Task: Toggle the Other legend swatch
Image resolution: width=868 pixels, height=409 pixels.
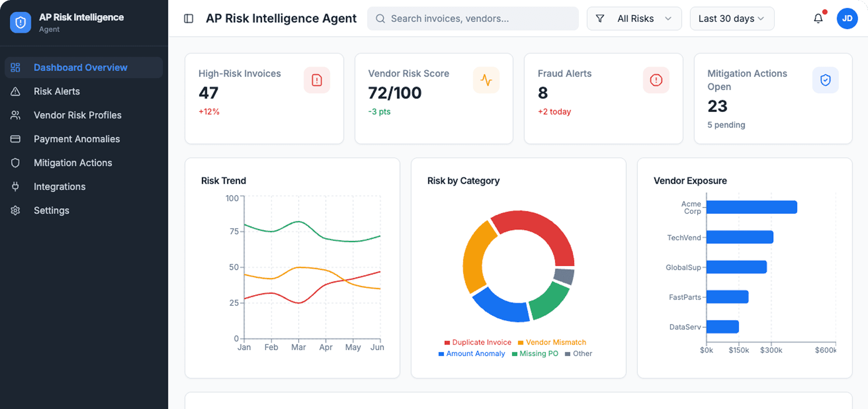Action: (x=567, y=354)
